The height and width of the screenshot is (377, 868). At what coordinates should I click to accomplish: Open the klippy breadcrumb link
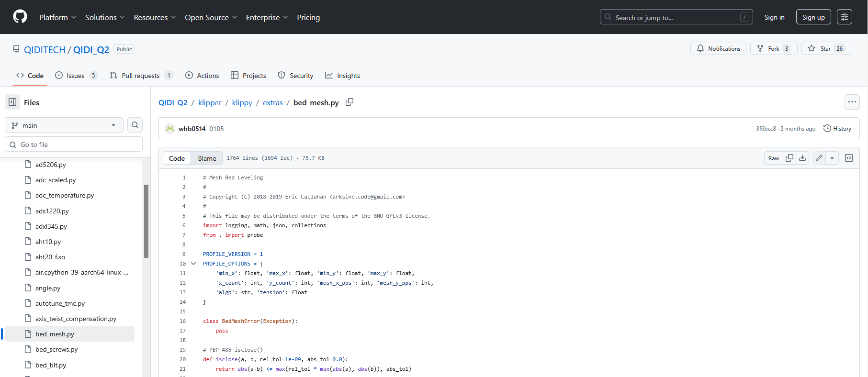tap(242, 102)
